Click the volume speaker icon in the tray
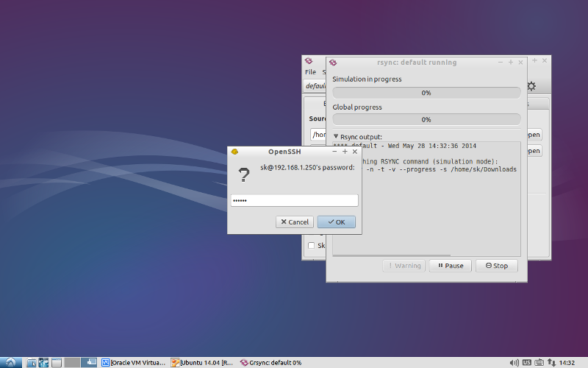588x368 pixels. pos(514,362)
